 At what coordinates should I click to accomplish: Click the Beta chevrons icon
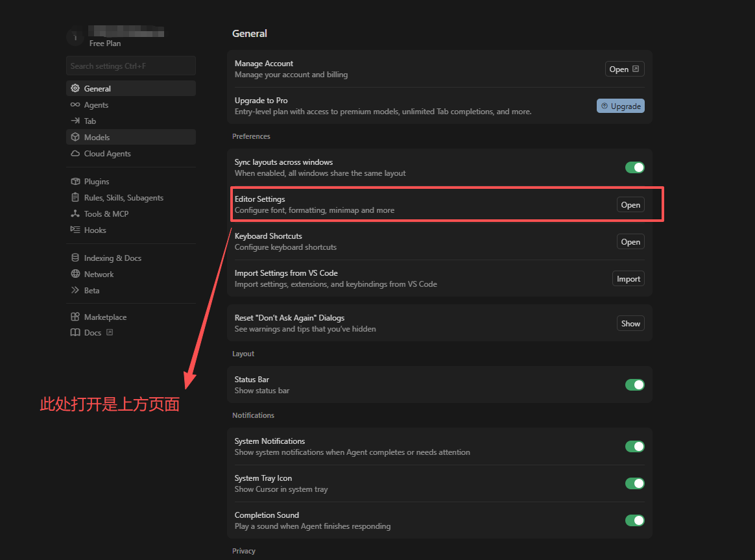(75, 290)
